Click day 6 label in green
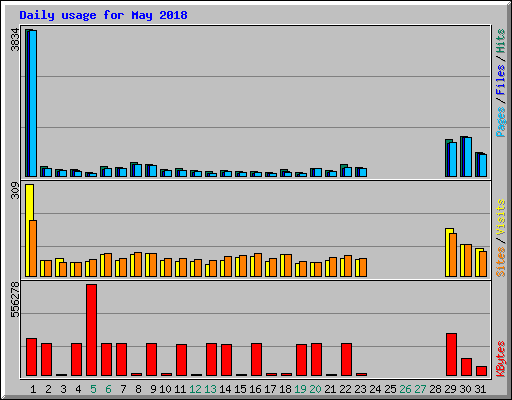The image size is (512, 400). coord(108,389)
